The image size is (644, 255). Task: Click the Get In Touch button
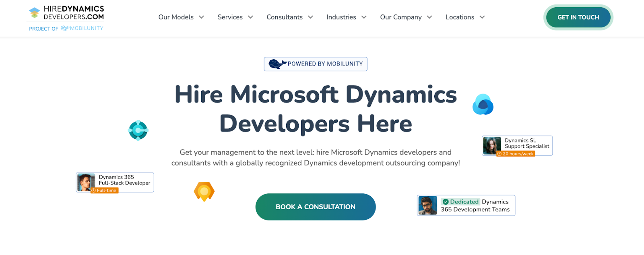pyautogui.click(x=578, y=17)
